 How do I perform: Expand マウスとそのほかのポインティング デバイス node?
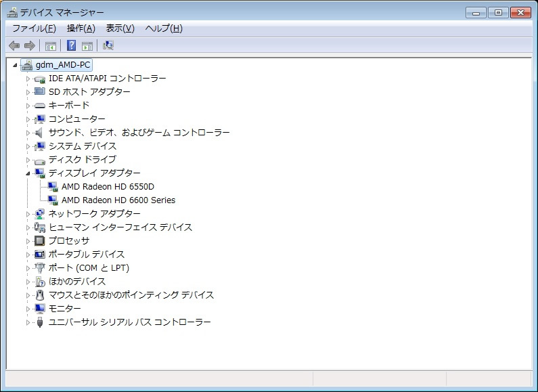pyautogui.click(x=28, y=295)
